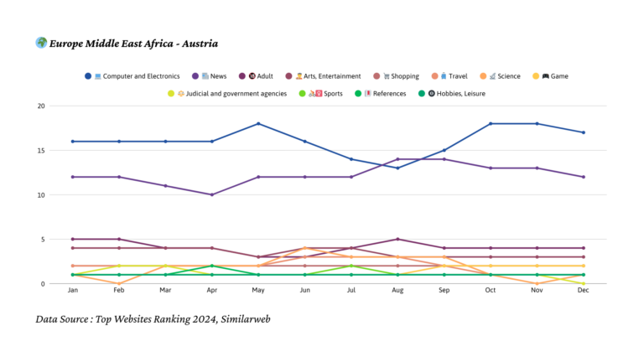This screenshot has width=644, height=362.
Task: Click the Computer and Electronics blue legend dot
Action: coord(88,76)
